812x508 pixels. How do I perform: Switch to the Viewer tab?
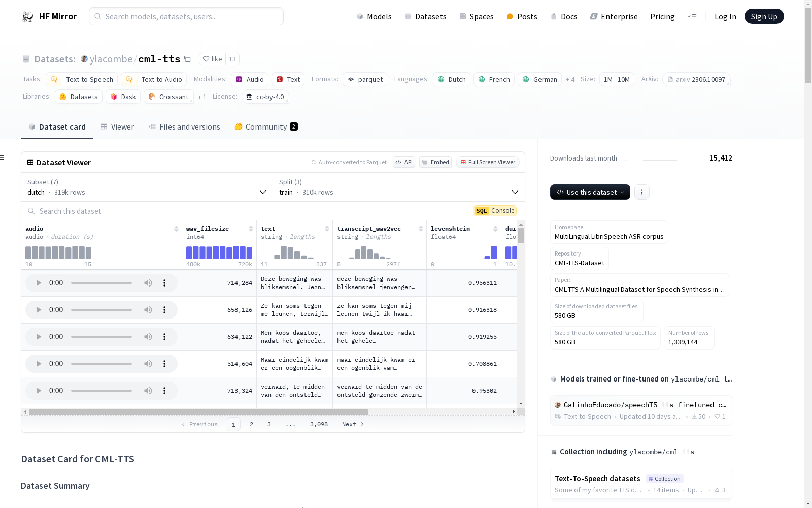coord(117,127)
